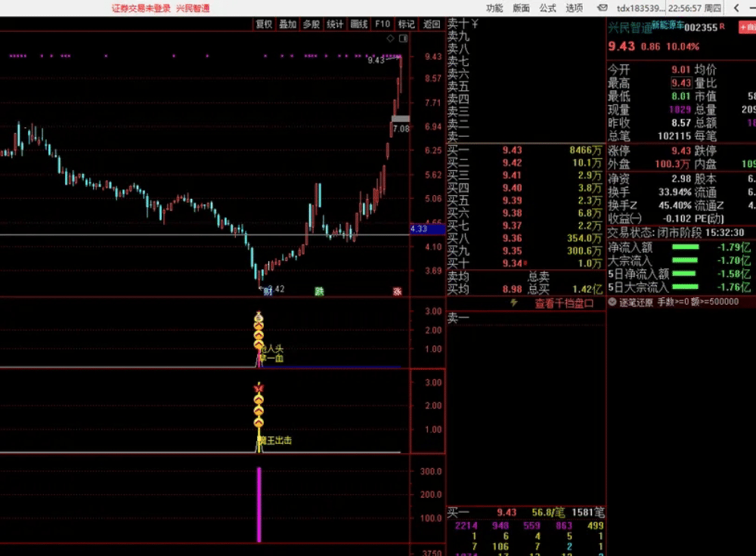Click the 查看千档盘口 link
Image resolution: width=756 pixels, height=556 pixels.
coord(564,303)
